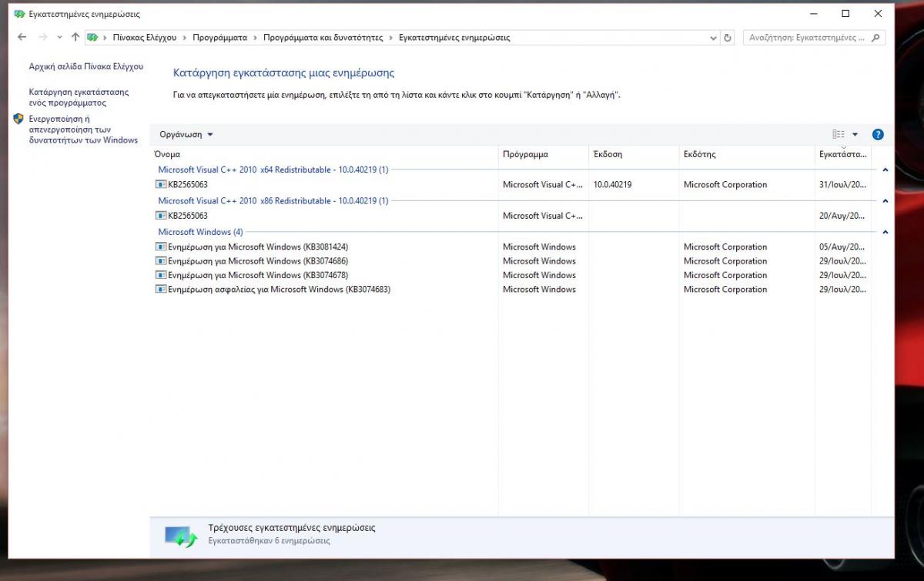Select KB2565063 under the x64 group

[511, 185]
